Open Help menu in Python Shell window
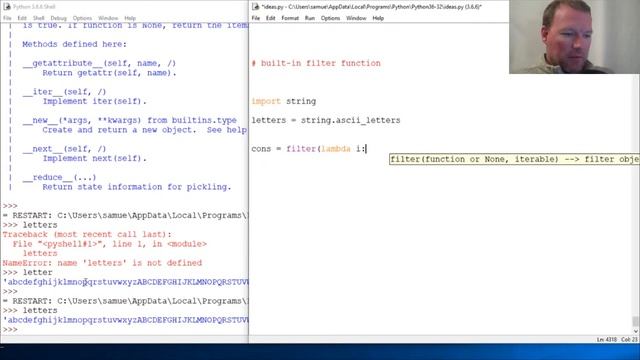 [130, 18]
